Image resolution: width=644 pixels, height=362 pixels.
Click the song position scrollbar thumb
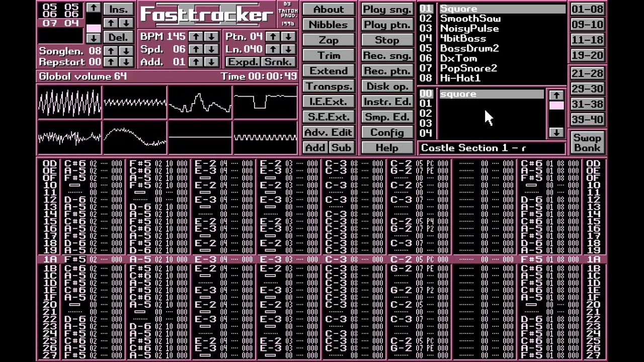[x=94, y=28]
